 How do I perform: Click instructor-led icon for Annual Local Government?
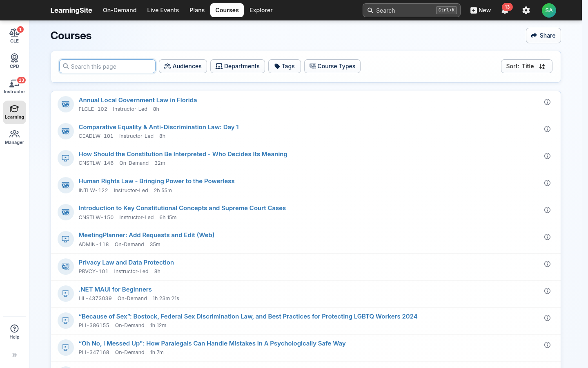tap(65, 104)
